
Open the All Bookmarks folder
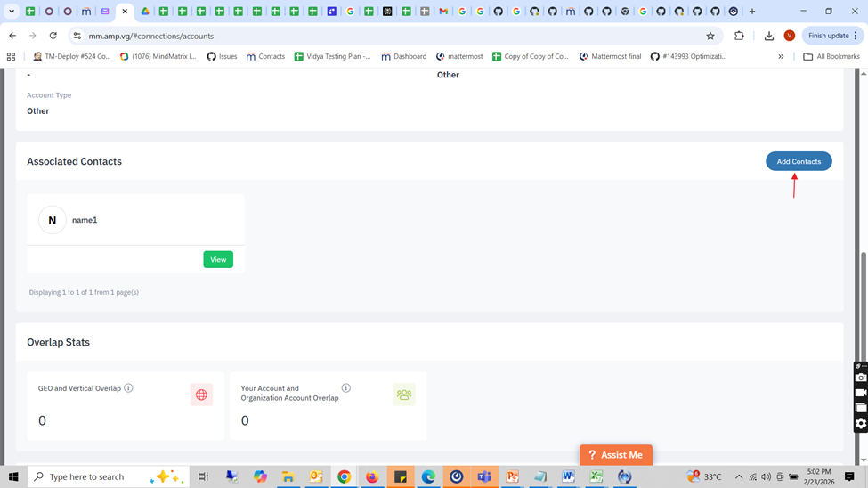(831, 56)
